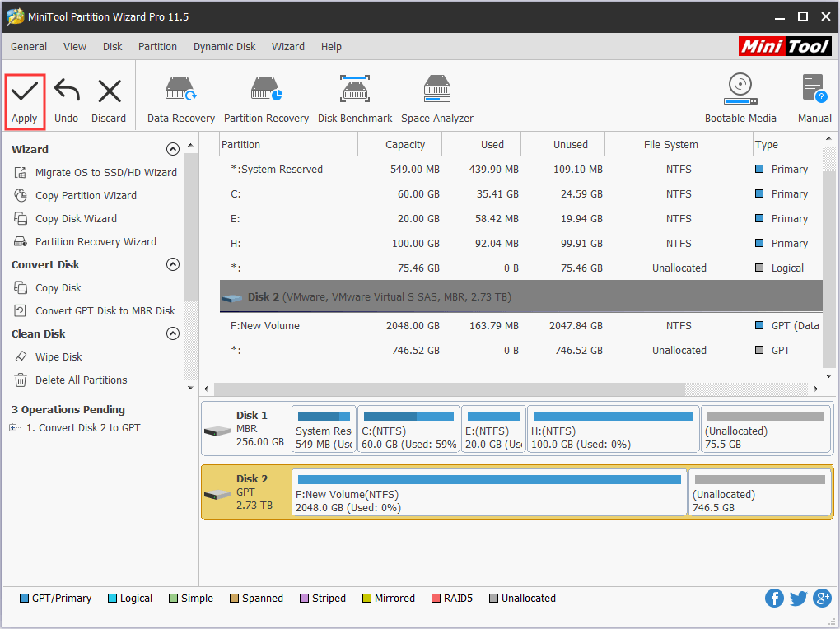Image resolution: width=840 pixels, height=629 pixels.
Task: Sort by the Type column header
Action: (787, 145)
